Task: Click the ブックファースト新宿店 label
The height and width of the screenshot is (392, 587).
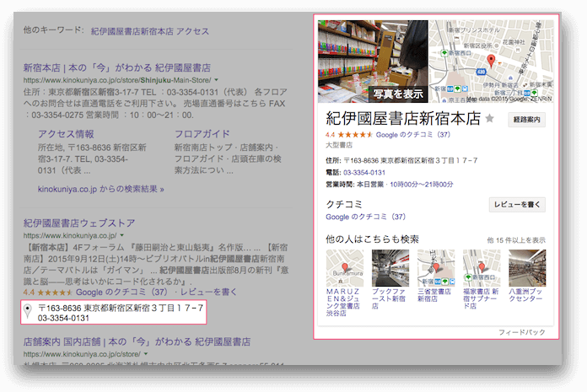Action: (x=389, y=298)
